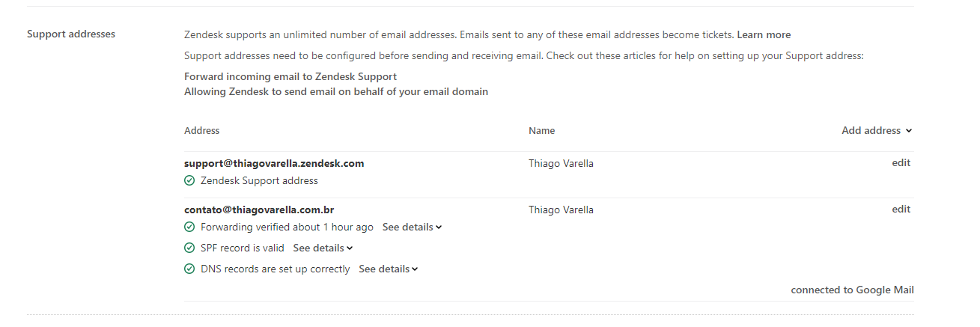
Task: Click the connected to Google Mail label
Action: tap(852, 290)
